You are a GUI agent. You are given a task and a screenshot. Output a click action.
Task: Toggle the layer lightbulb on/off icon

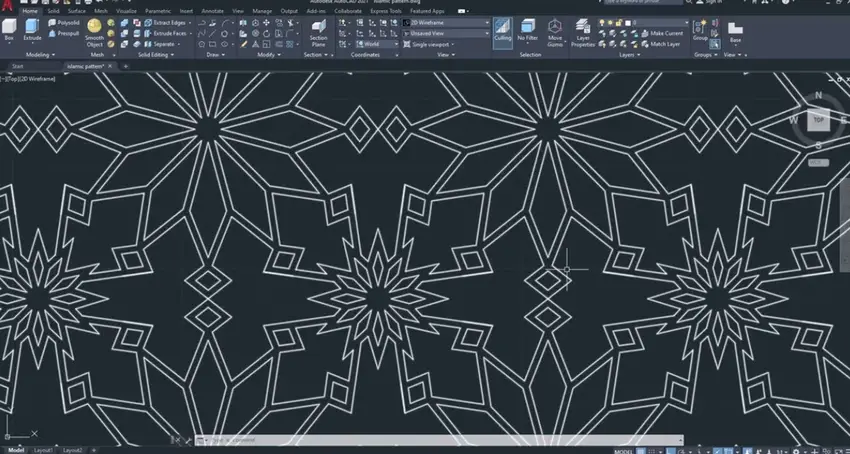coord(601,23)
